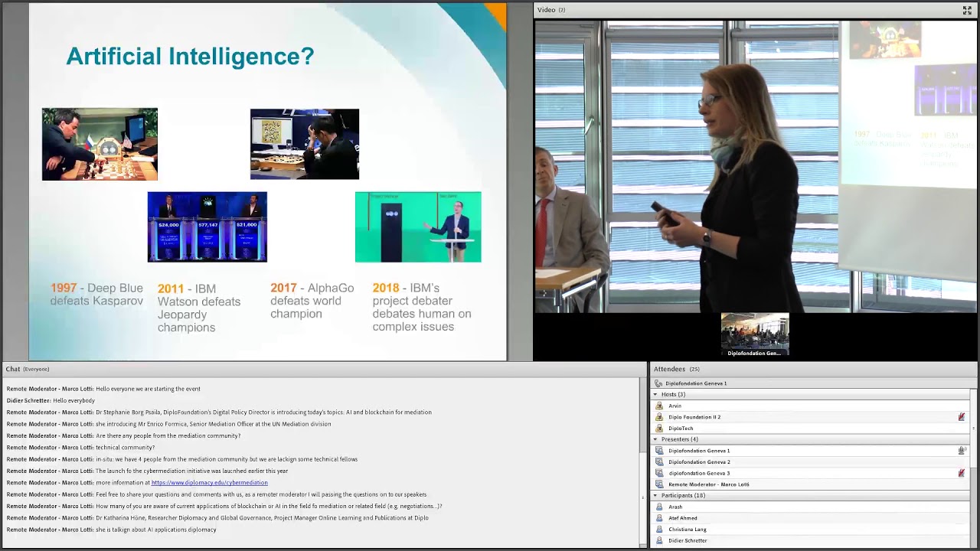Screen dimensions: 980x551
Task: Toggle full screen for the Video pod
Action: pyautogui.click(x=967, y=10)
